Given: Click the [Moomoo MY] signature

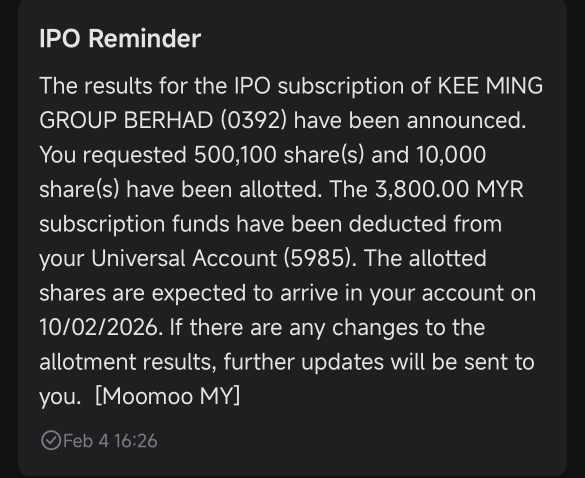Looking at the screenshot, I should tap(168, 396).
